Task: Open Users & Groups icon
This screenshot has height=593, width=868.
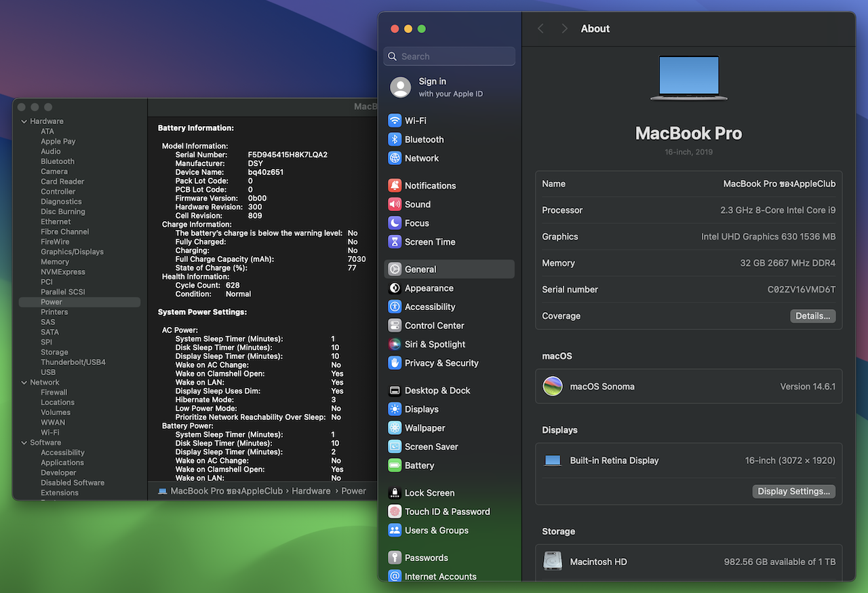Action: 395,531
